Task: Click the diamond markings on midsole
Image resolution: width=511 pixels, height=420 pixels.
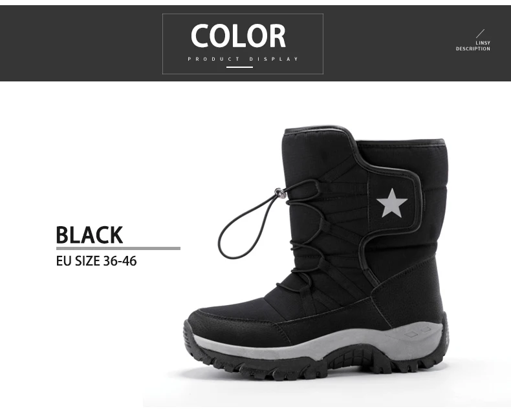Action: pyautogui.click(x=418, y=332)
